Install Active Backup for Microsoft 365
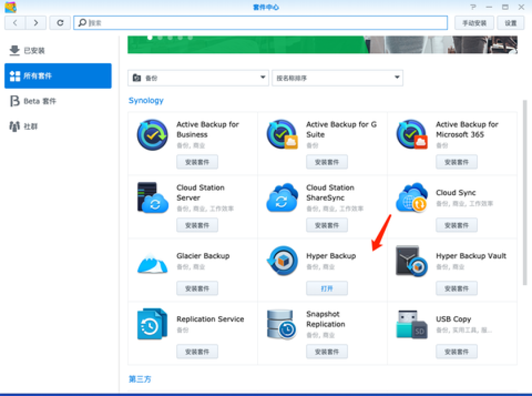The image size is (532, 396). tap(456, 162)
